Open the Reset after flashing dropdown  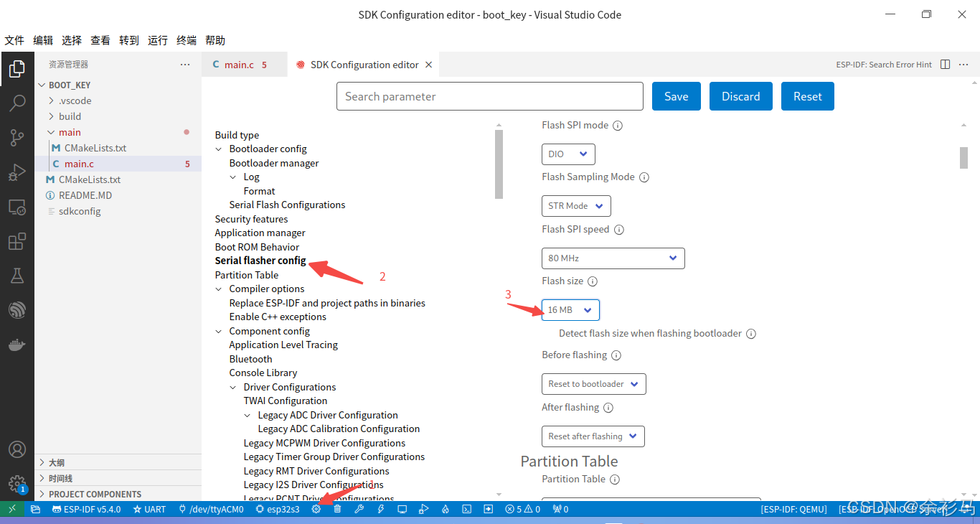click(x=593, y=436)
